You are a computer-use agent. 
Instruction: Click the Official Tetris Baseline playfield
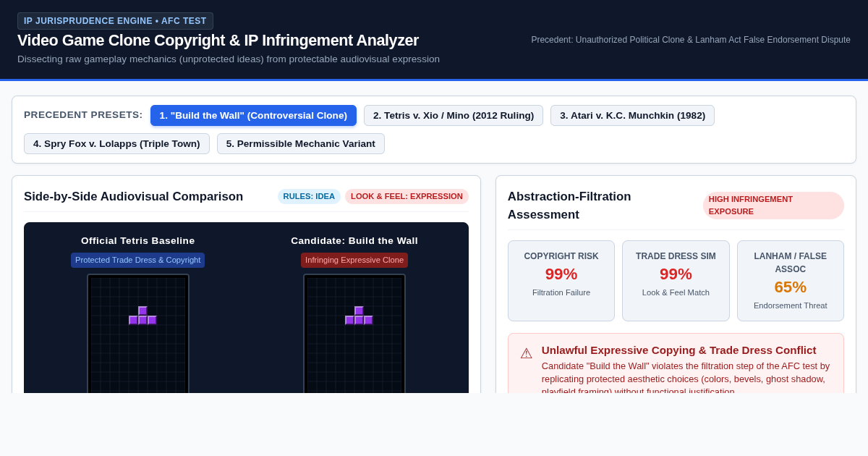tap(138, 334)
